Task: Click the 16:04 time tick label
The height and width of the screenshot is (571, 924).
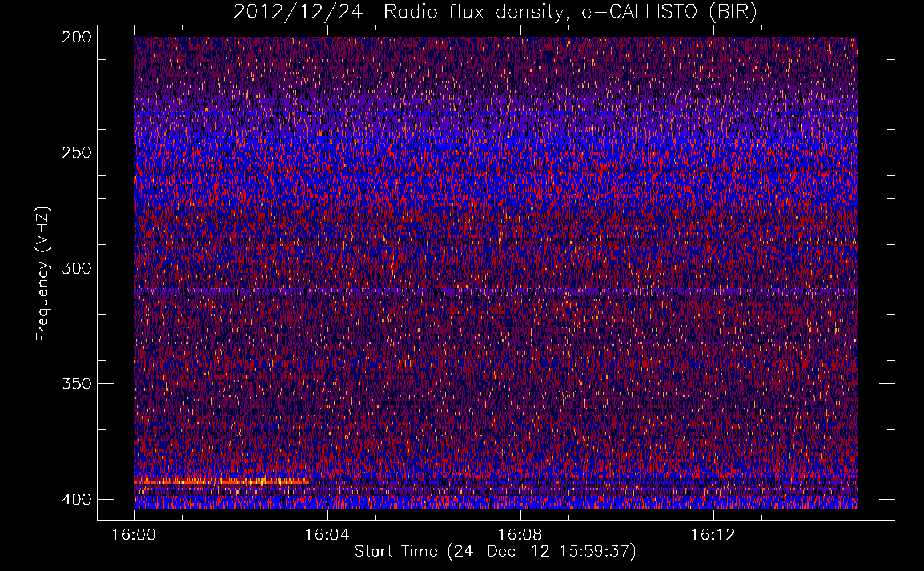Action: (x=327, y=535)
